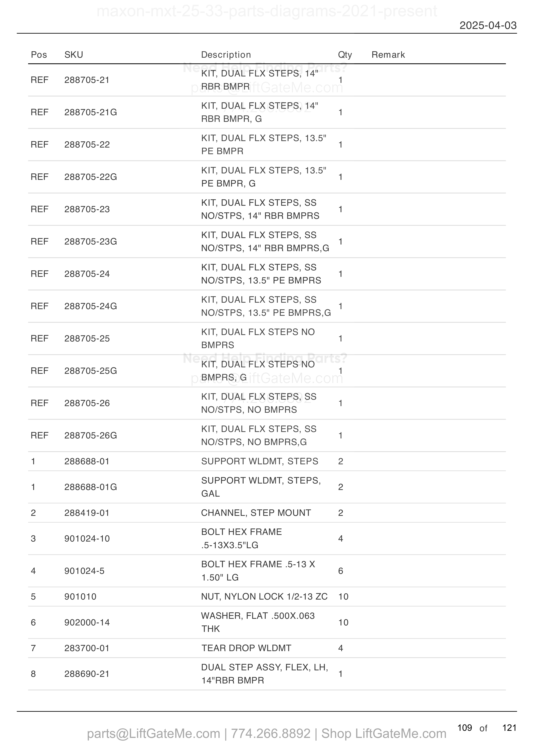534x756 pixels.
Task: Click the Description column header
Action: click(x=226, y=55)
